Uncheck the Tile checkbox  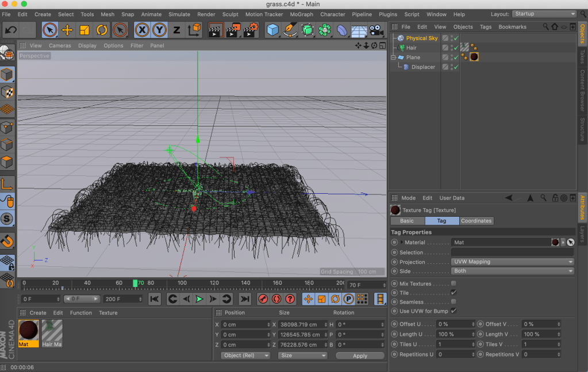[454, 293]
